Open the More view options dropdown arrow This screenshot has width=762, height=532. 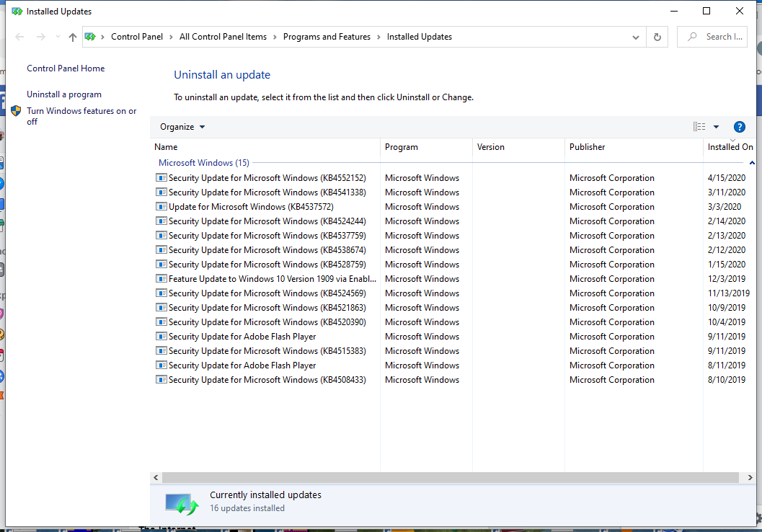716,127
